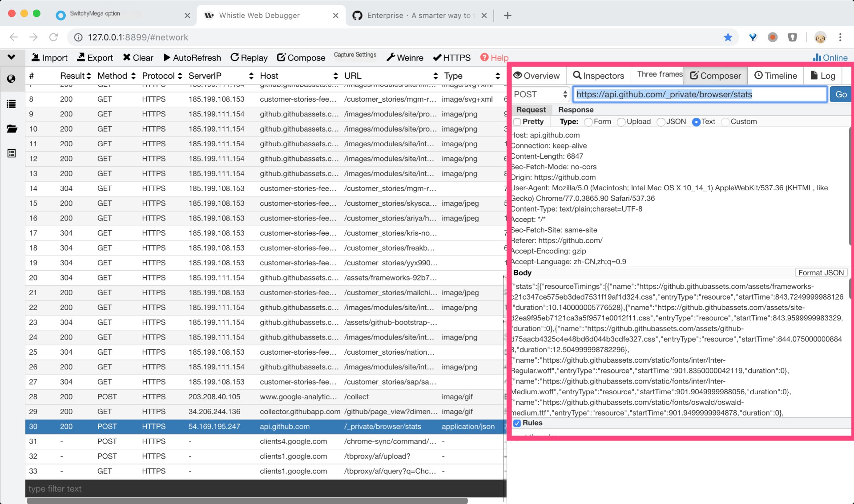Select the Response sub-tab
The height and width of the screenshot is (504, 854).
click(576, 110)
